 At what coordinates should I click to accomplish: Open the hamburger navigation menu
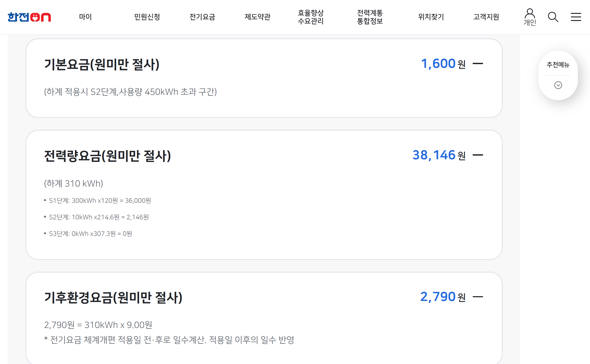pos(576,17)
